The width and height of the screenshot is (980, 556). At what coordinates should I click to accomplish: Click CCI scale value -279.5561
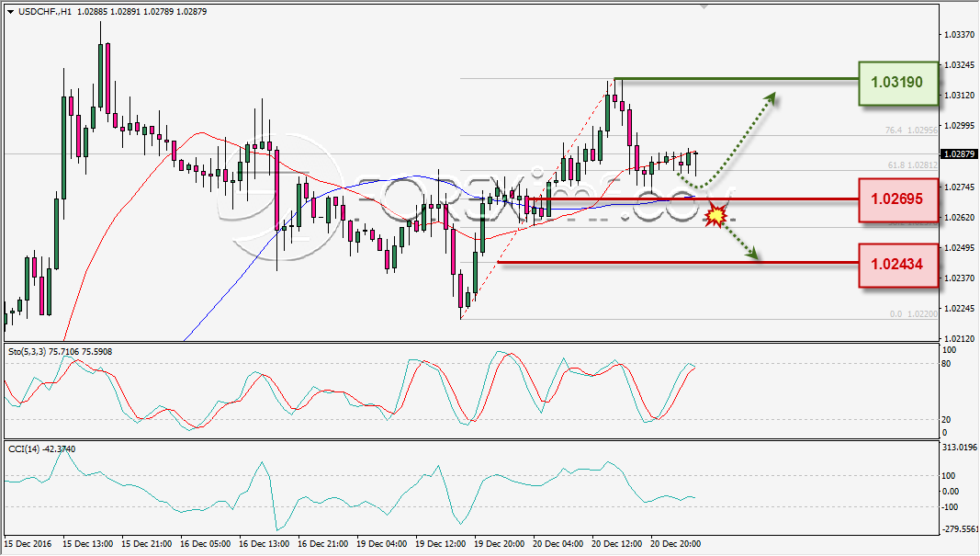coord(959,529)
